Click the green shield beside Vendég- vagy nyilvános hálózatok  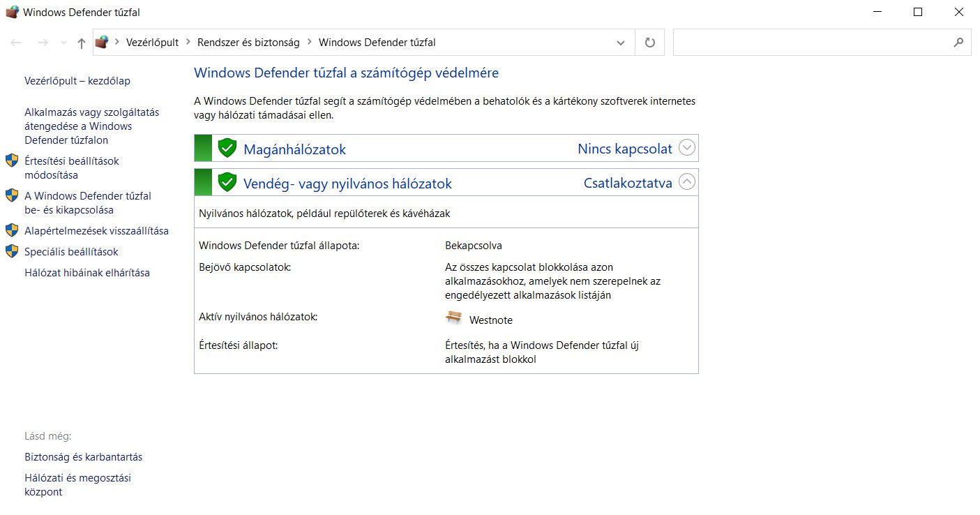coord(227,183)
